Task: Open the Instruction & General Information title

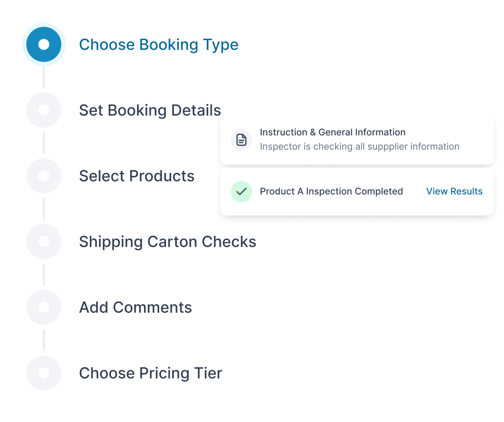Action: [x=332, y=132]
